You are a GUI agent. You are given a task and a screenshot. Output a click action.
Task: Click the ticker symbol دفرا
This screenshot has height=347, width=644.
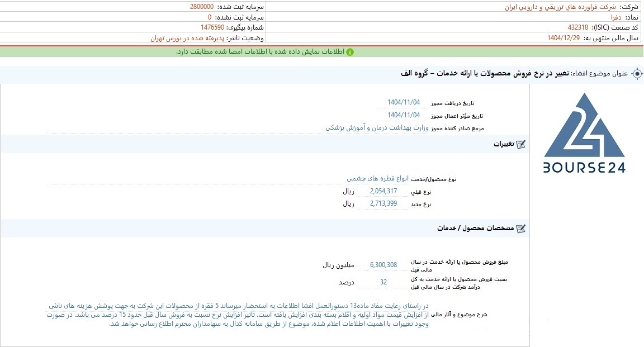point(615,17)
